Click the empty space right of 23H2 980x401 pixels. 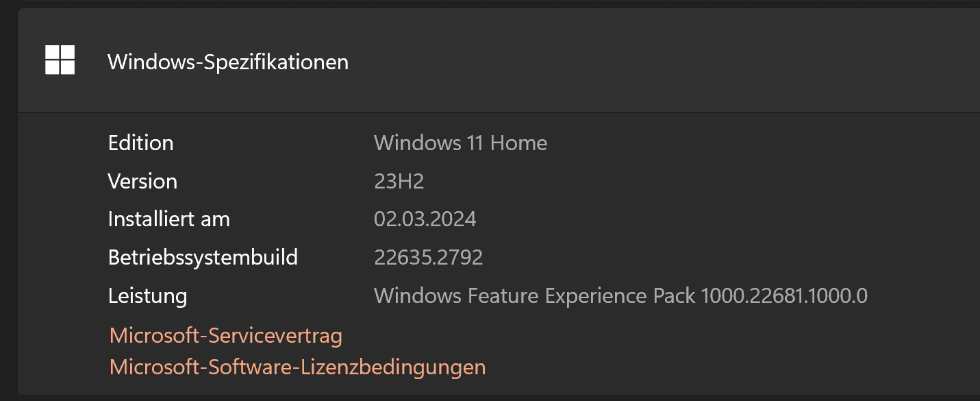pos(616,182)
